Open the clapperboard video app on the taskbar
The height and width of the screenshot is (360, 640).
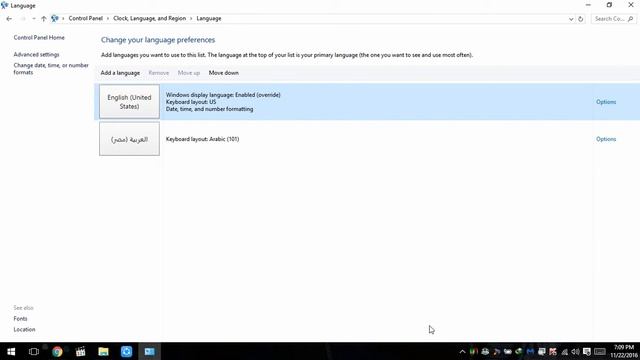pyautogui.click(x=80, y=351)
